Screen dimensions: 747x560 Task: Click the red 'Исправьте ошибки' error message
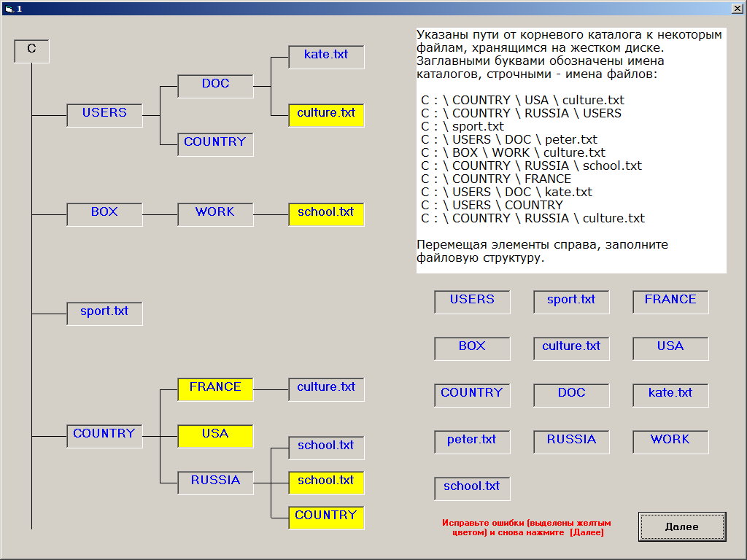[x=527, y=528]
